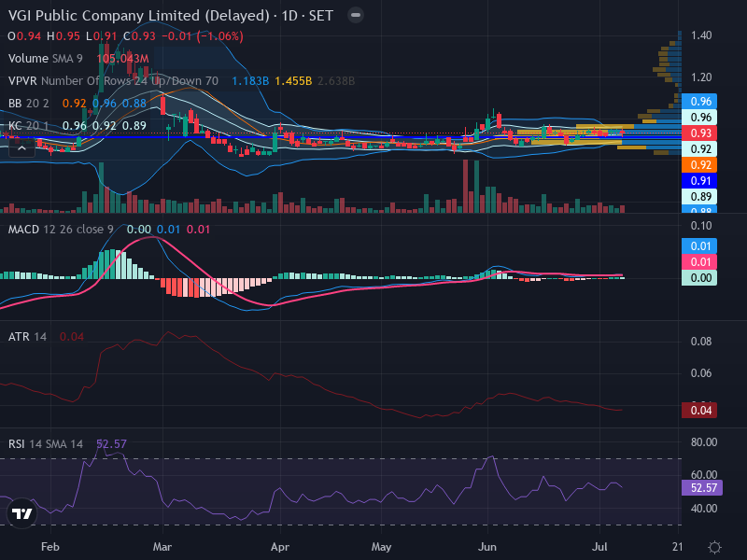Click the light 0.89 KC lower price label

click(x=699, y=197)
